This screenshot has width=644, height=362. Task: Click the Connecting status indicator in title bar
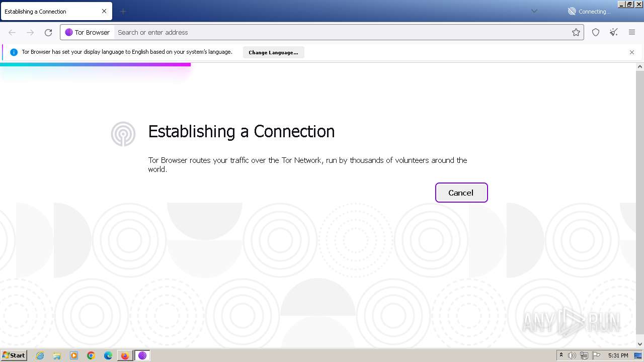[589, 11]
